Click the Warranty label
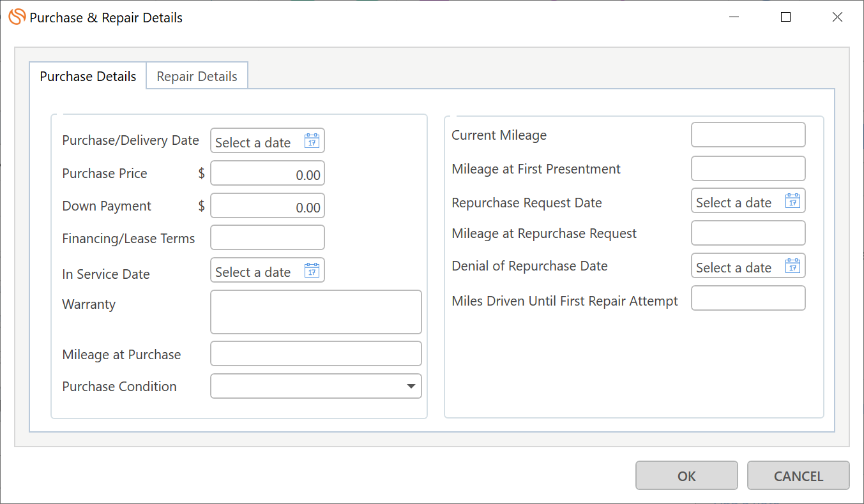Screen dimensions: 864x504 pyautogui.click(x=89, y=304)
